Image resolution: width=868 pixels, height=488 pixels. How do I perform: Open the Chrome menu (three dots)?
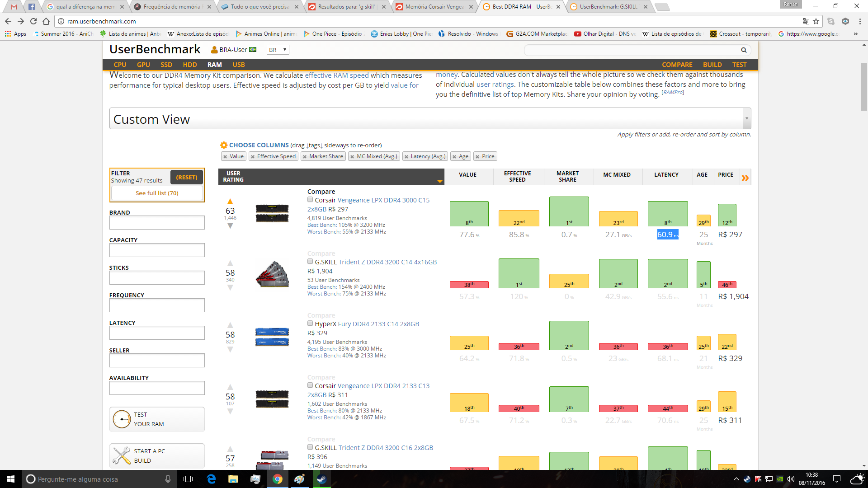click(x=860, y=21)
